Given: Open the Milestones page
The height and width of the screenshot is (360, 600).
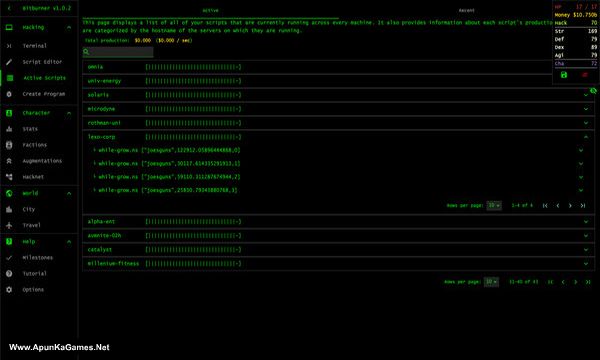Looking at the screenshot, I should 39,257.
